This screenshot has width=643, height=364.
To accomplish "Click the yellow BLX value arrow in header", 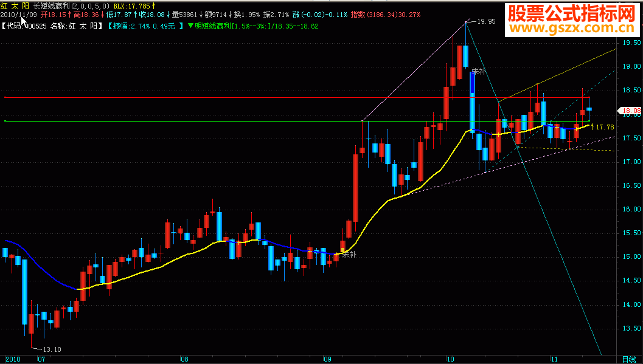I will coord(154,5).
